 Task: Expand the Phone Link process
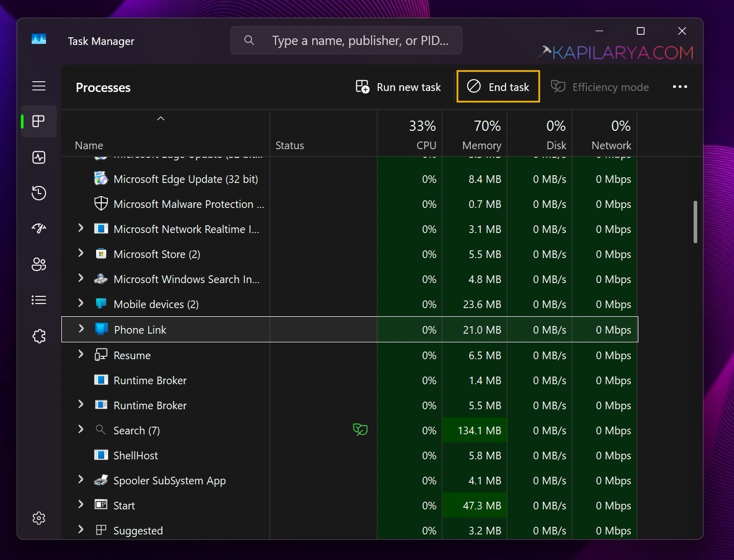click(x=81, y=329)
